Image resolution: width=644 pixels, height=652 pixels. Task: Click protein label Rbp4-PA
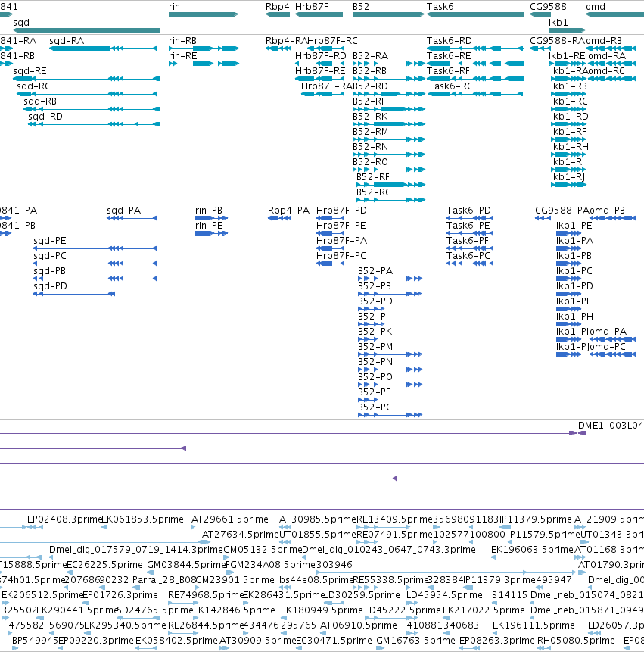(x=288, y=211)
